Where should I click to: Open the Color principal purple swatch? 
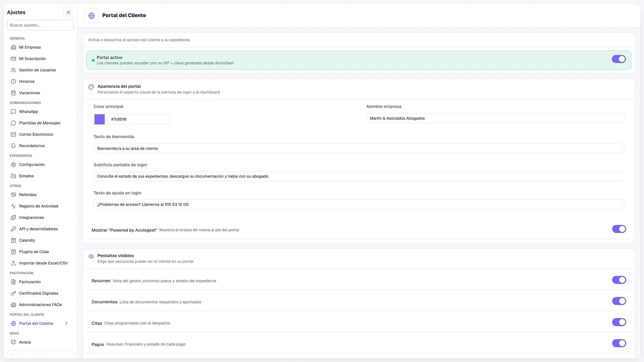100,120
